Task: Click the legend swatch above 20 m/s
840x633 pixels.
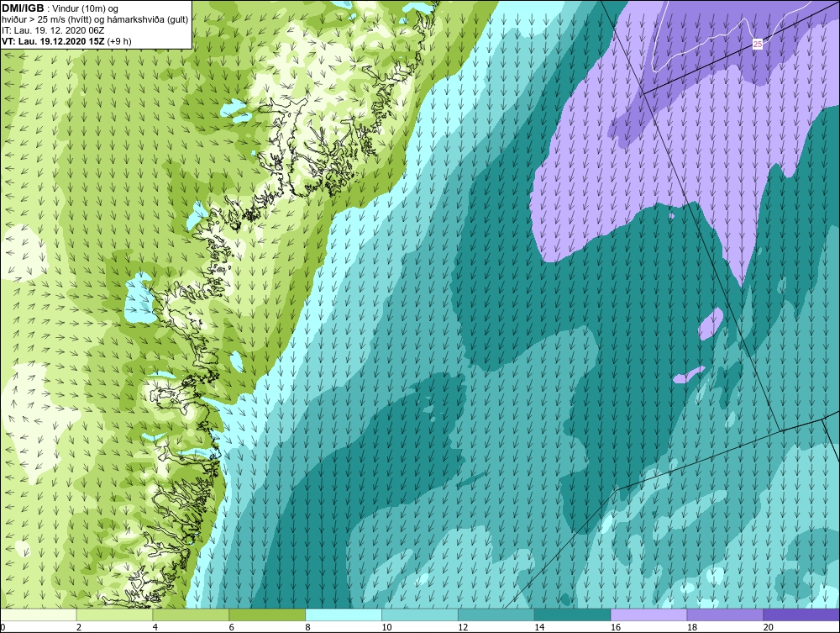Action: [801, 615]
